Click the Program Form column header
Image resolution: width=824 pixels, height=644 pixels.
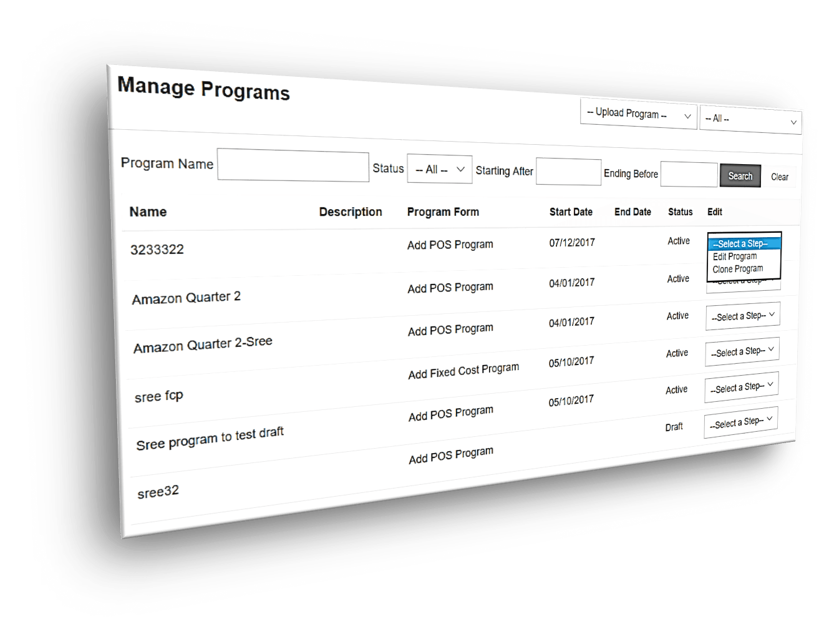[x=443, y=212]
